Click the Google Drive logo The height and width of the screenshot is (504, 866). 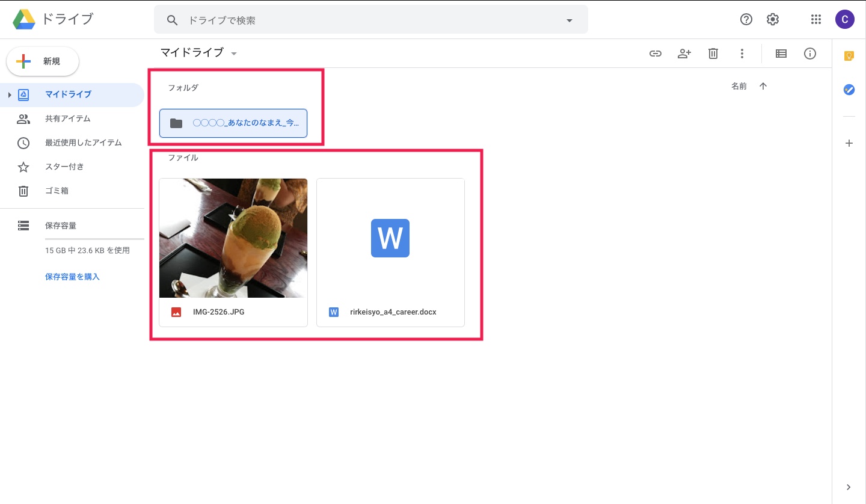click(x=24, y=19)
